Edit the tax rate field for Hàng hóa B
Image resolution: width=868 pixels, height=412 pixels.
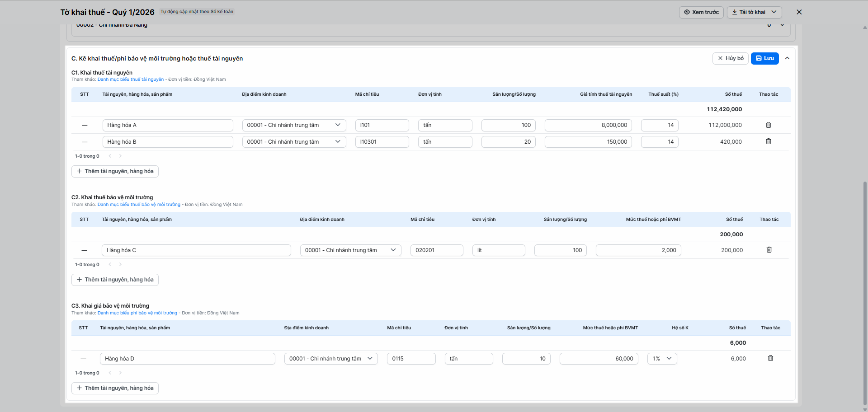click(659, 142)
